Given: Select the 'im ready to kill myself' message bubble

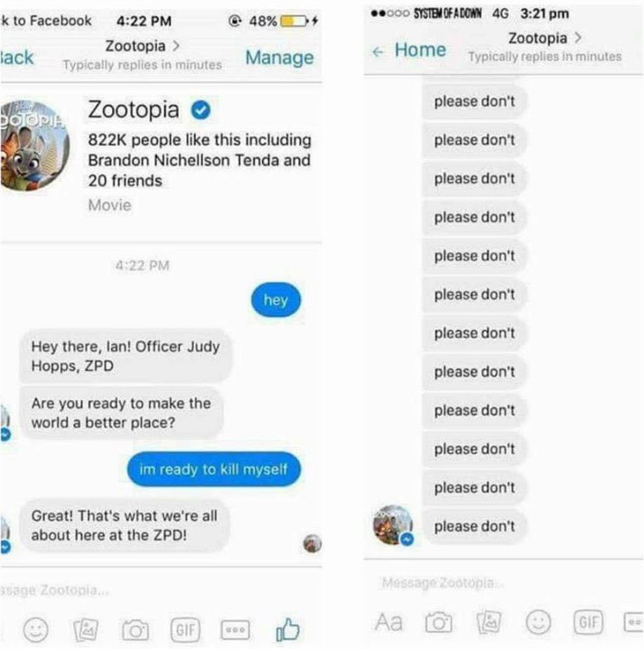Looking at the screenshot, I should 214,469.
